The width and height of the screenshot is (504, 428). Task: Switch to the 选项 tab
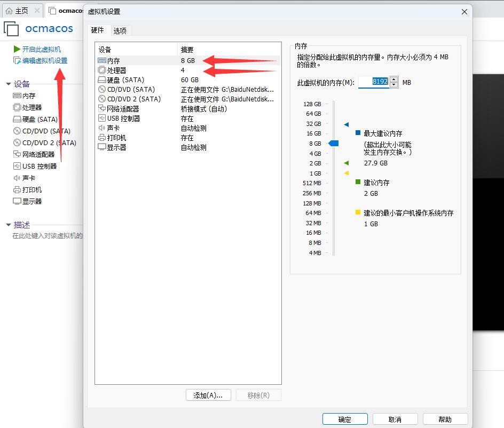[x=120, y=30]
